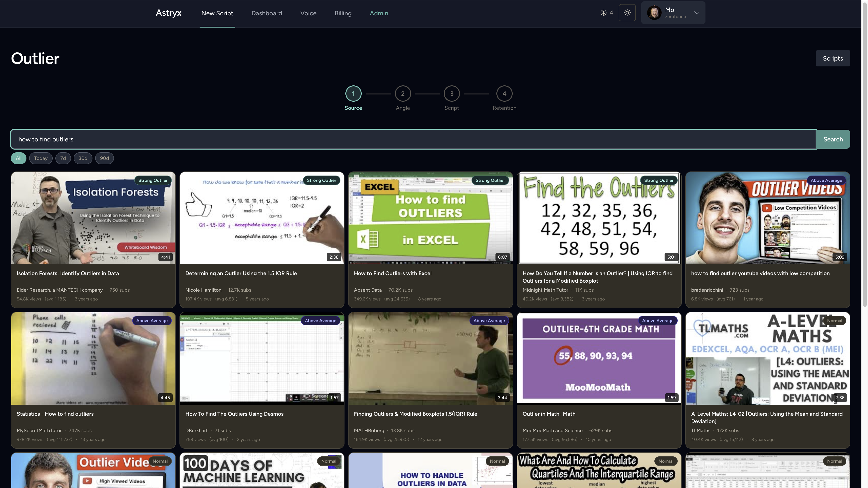Switch to the Dashboard tab
Viewport: 868px width, 488px height.
click(267, 13)
